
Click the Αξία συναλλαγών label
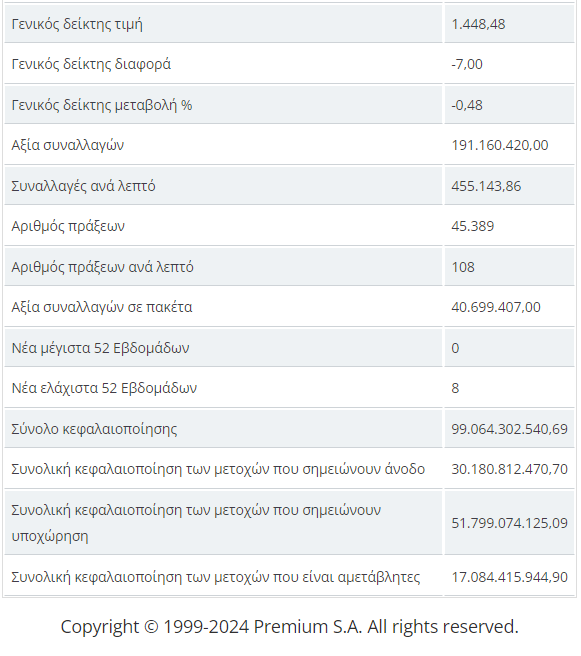pyautogui.click(x=68, y=145)
